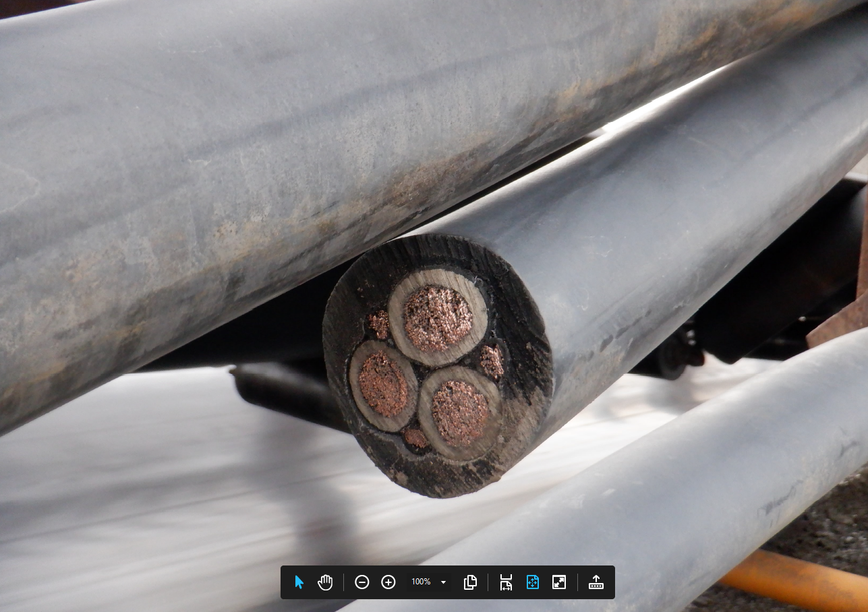Select the fit to width icon
Viewport: 868px width, 612px height.
(506, 582)
